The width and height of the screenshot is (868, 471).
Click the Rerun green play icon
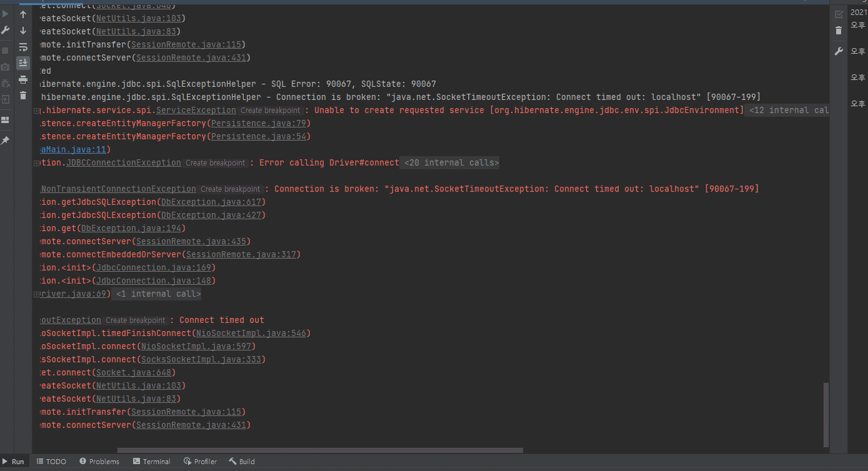tap(5, 14)
